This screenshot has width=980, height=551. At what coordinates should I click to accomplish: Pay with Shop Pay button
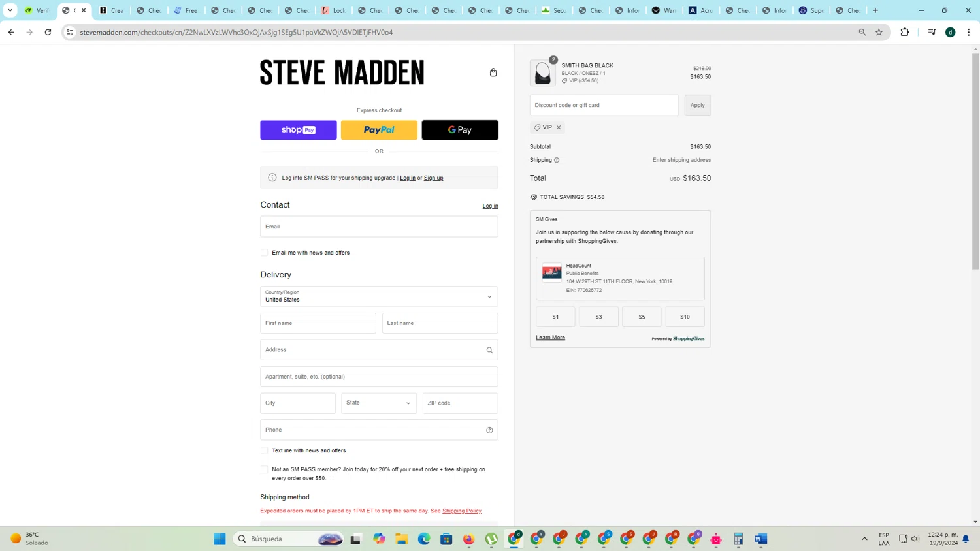click(299, 130)
